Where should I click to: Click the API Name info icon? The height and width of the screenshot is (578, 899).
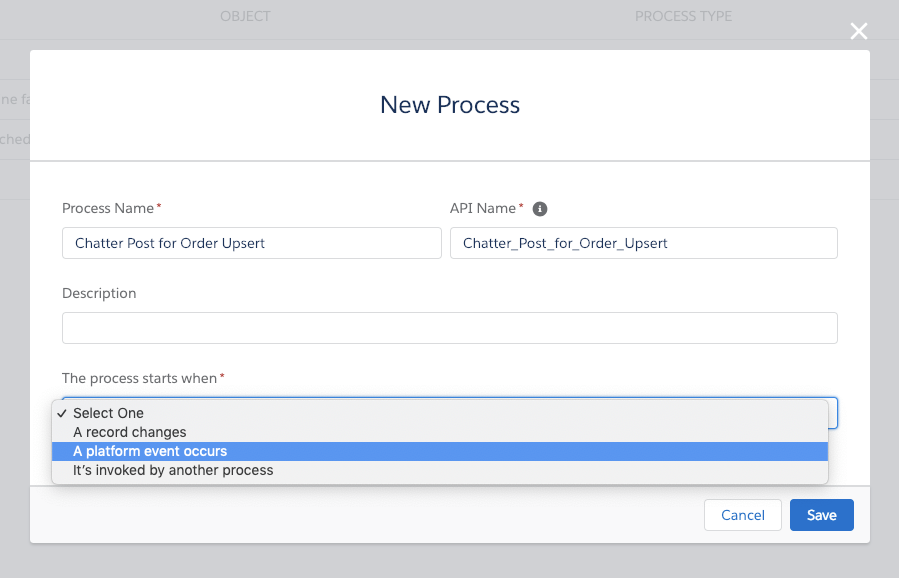(x=540, y=209)
